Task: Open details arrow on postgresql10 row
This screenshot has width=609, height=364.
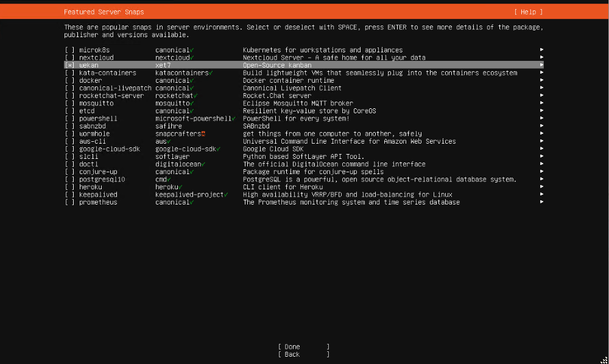Action: (541, 180)
